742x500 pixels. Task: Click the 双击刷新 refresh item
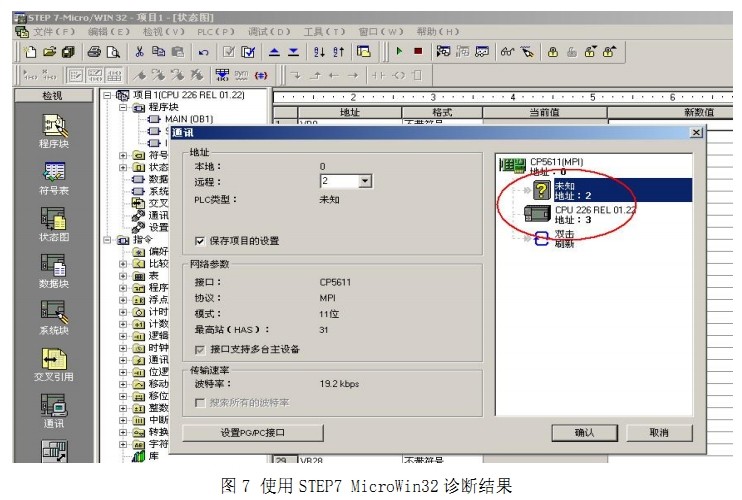(x=554, y=239)
